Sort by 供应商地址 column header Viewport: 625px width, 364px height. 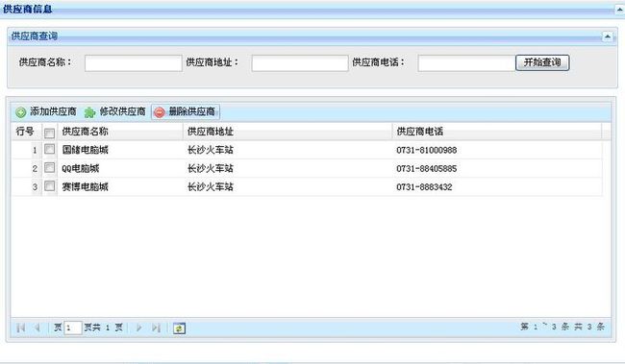(287, 132)
